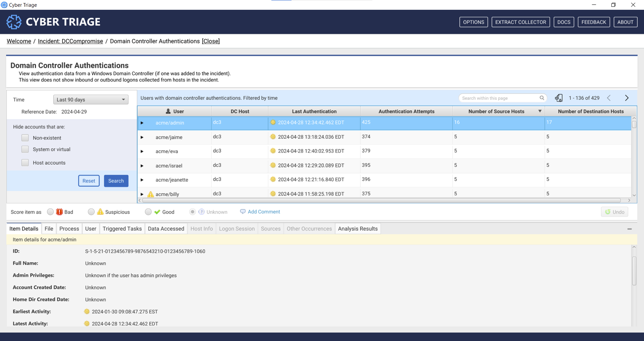The width and height of the screenshot is (644, 341).
Task: Expand the acme/jaime row
Action: [142, 137]
